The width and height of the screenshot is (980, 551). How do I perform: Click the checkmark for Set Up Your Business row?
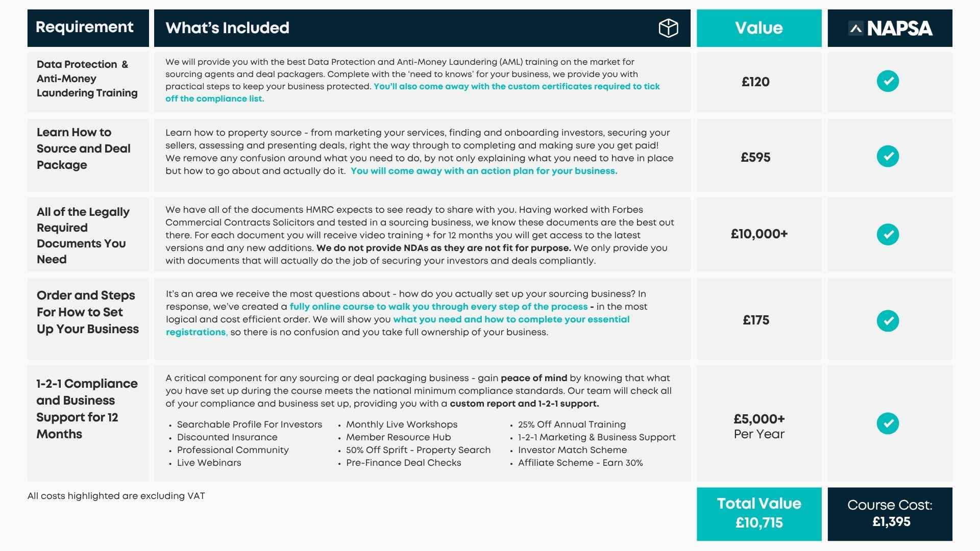pos(888,320)
